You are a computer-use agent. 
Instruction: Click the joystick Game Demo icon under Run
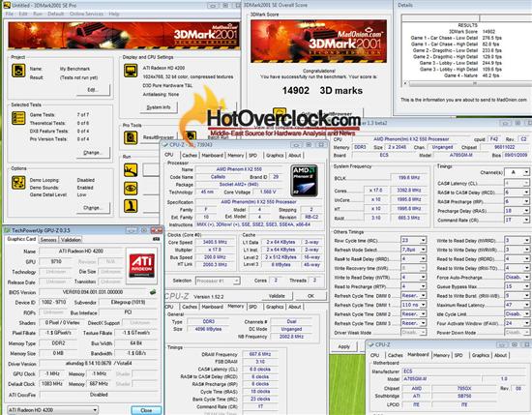(131, 206)
